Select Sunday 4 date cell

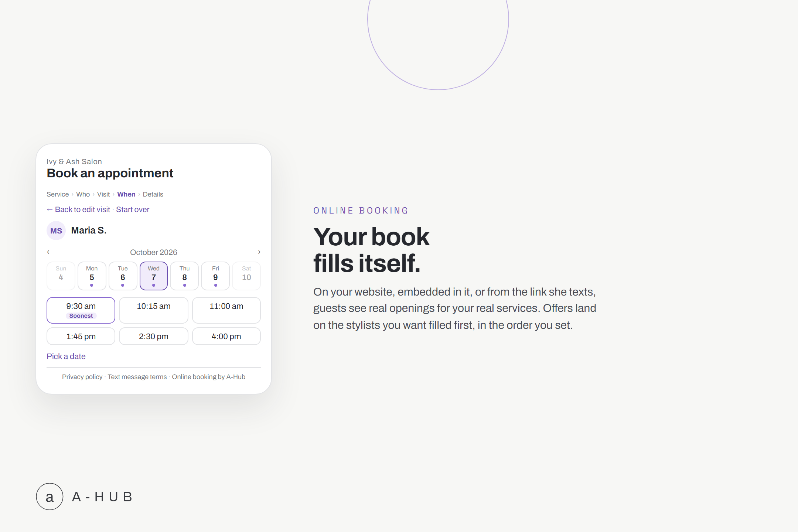(x=61, y=276)
